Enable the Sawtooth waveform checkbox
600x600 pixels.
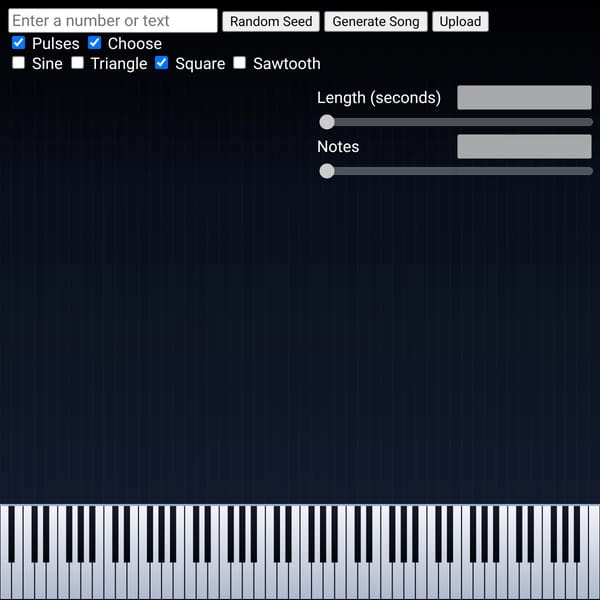(x=240, y=62)
